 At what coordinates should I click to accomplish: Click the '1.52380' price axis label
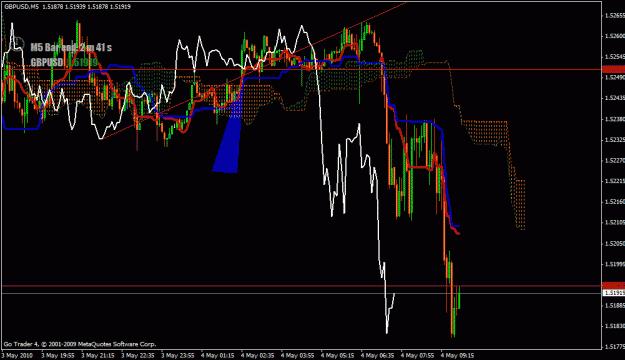(614, 119)
